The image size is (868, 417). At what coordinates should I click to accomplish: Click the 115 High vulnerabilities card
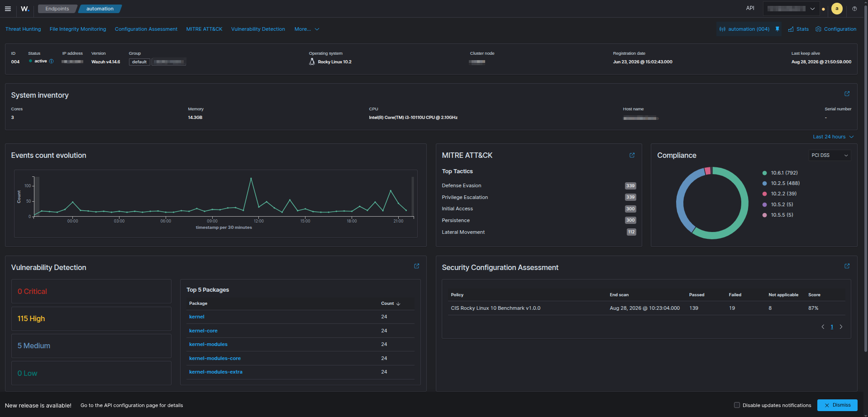91,318
